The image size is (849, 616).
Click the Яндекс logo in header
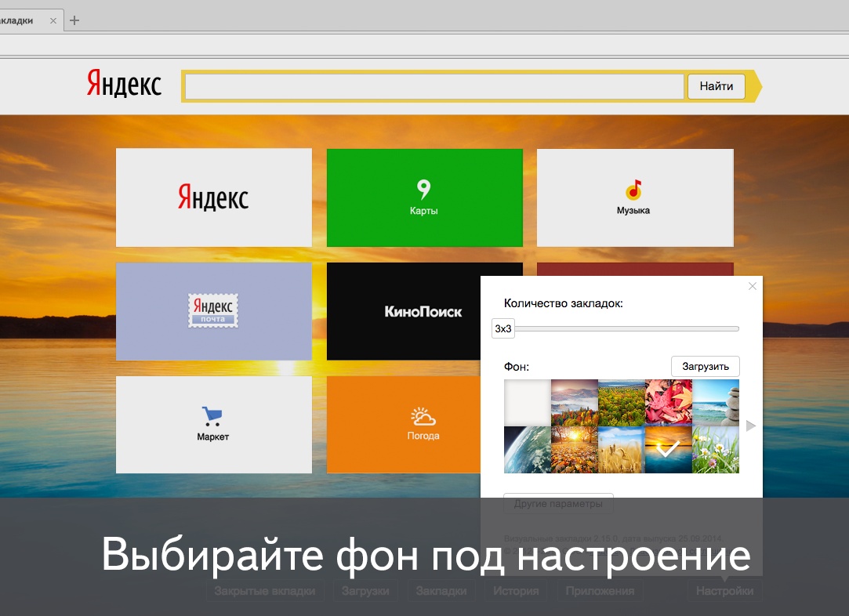(x=124, y=84)
